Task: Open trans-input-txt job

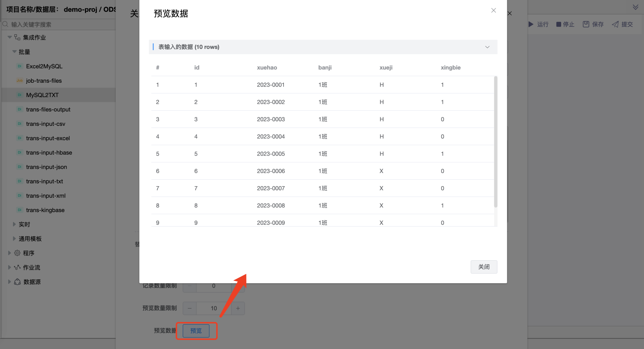Action: click(x=45, y=181)
